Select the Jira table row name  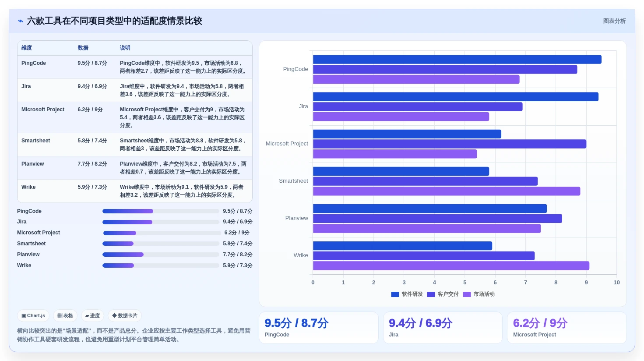pyautogui.click(x=26, y=86)
